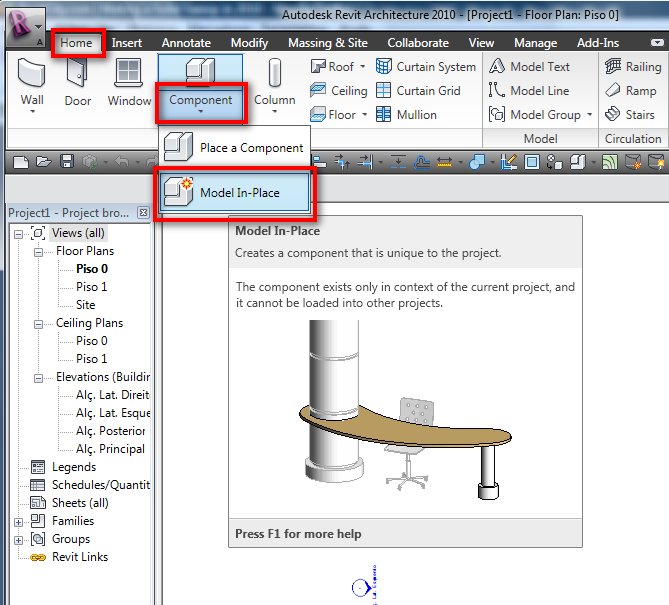Select Revit Links in project browser
This screenshot has width=669, height=605.
click(x=80, y=557)
